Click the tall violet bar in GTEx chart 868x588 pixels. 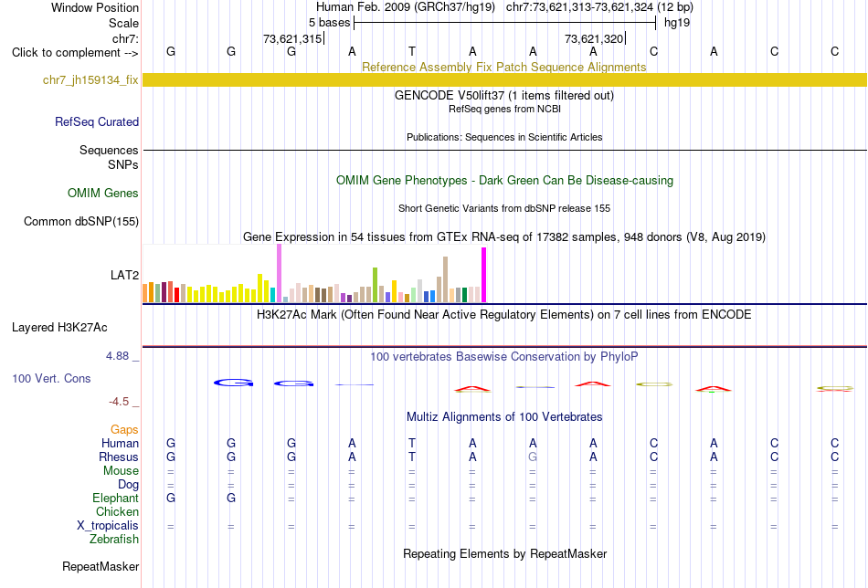[x=279, y=273]
